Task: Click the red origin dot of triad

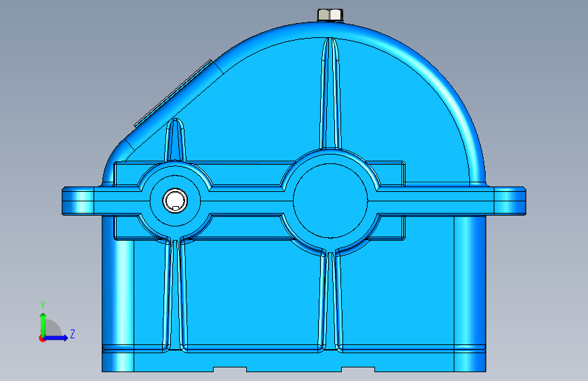Action: click(x=42, y=338)
